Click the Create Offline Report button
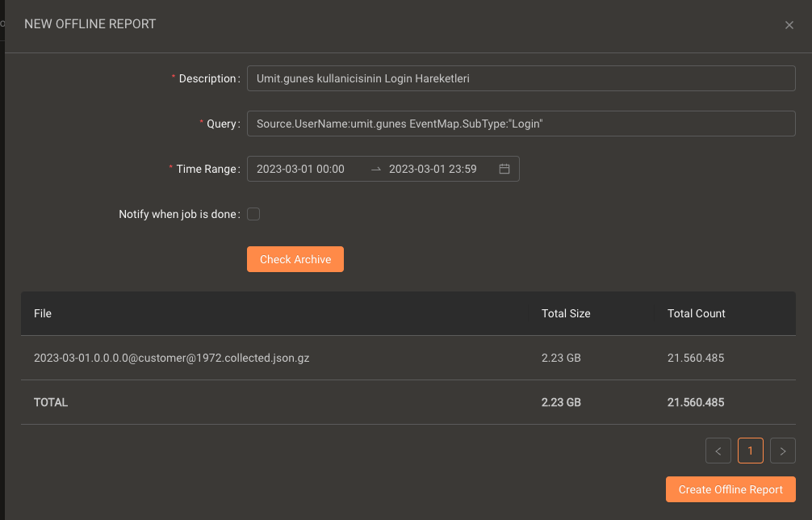Viewport: 812px width, 520px height. pos(730,489)
